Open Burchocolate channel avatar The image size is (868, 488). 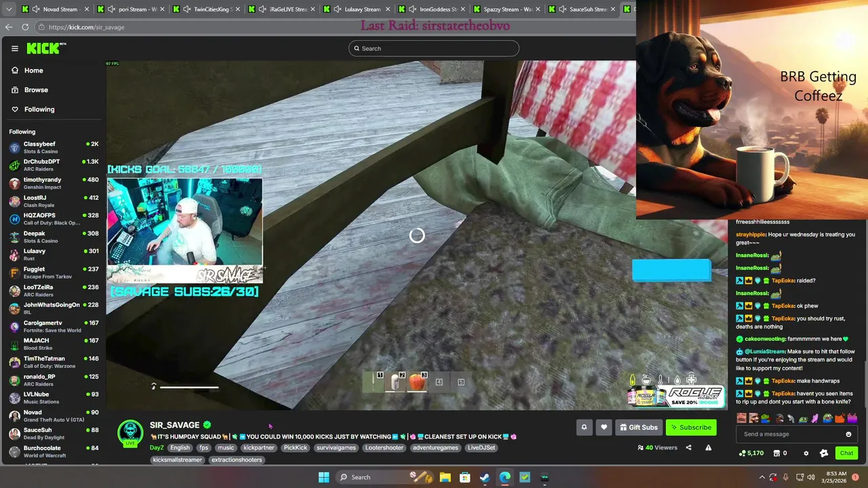pyautogui.click(x=14, y=451)
